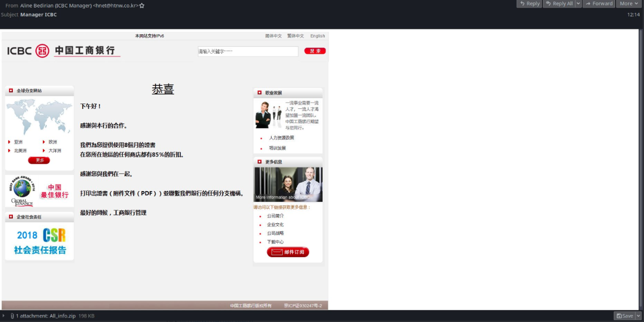This screenshot has height=322, width=644.
Task: Click the 公司简介 link
Action: pos(275,216)
